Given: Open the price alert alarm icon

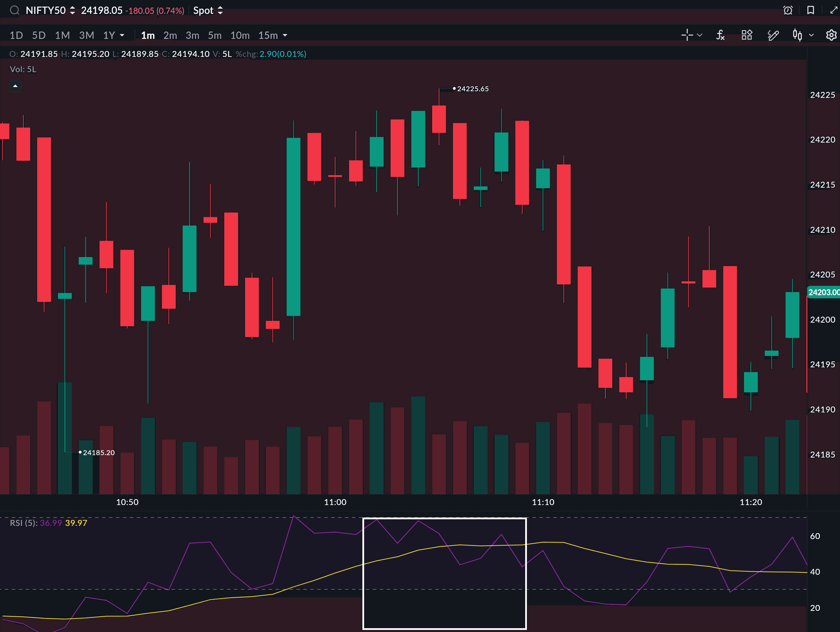Looking at the screenshot, I should pyautogui.click(x=788, y=10).
